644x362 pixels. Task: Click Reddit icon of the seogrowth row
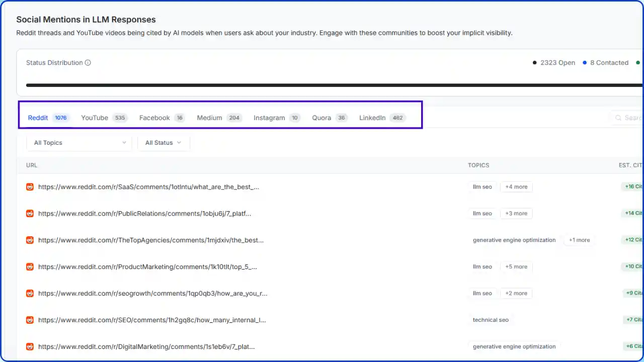coord(30,293)
